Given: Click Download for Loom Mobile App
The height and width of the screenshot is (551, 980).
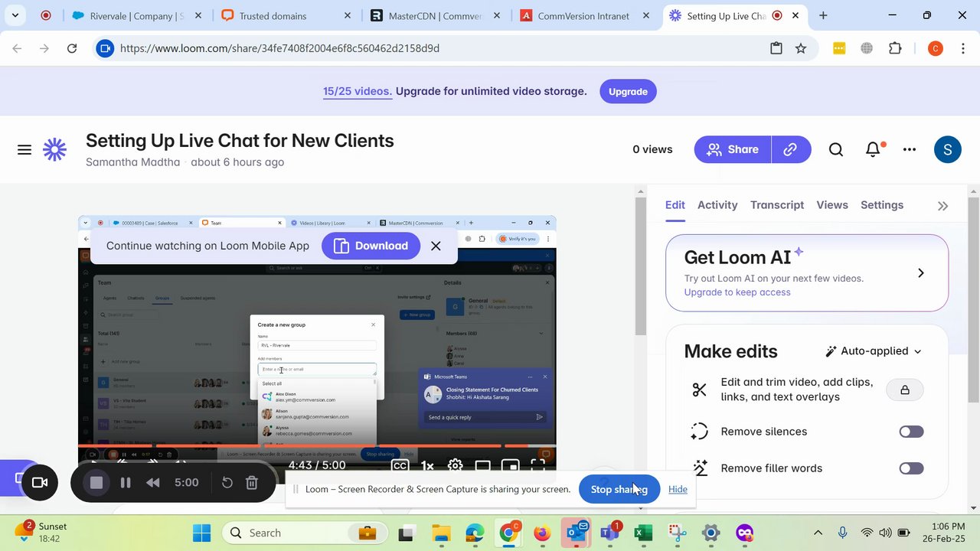Looking at the screenshot, I should pos(371,246).
